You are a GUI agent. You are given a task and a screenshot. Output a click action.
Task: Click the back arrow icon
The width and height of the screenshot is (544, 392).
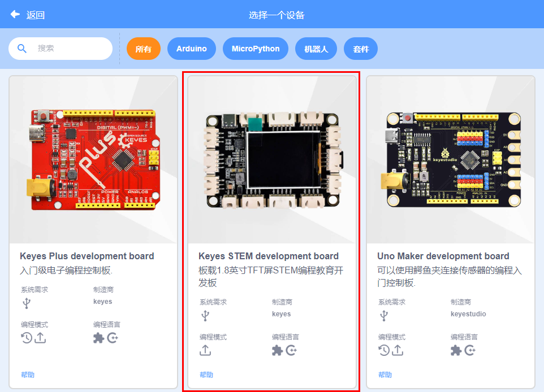pyautogui.click(x=15, y=14)
